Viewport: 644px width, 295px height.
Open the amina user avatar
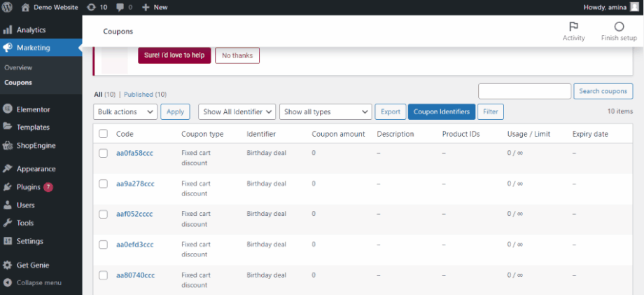pos(634,6)
